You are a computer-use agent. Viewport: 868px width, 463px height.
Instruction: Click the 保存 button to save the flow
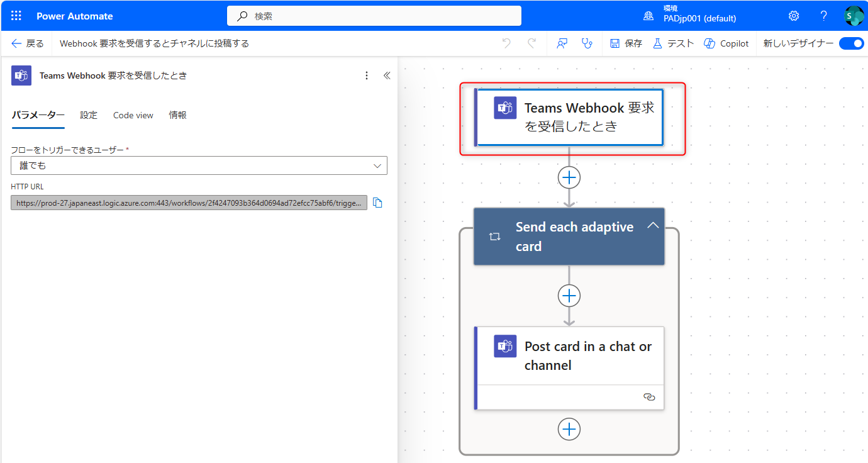(625, 43)
